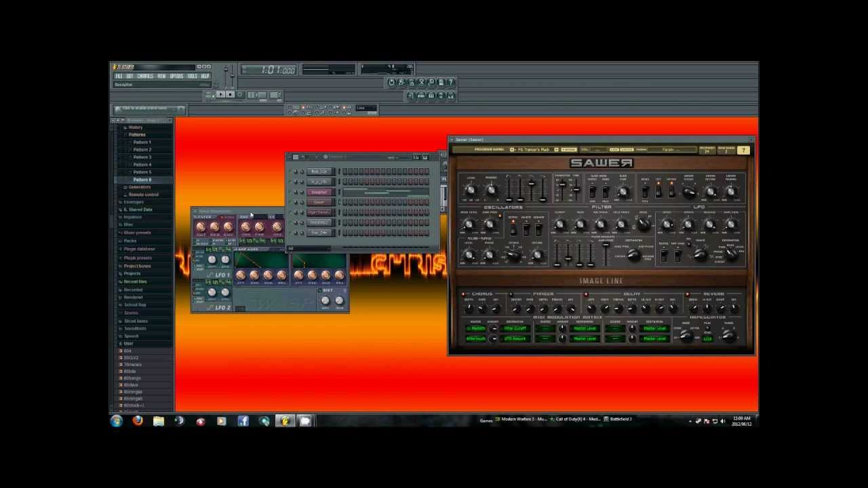Open the HELP menu
Image resolution: width=868 pixels, height=488 pixels.
(205, 76)
